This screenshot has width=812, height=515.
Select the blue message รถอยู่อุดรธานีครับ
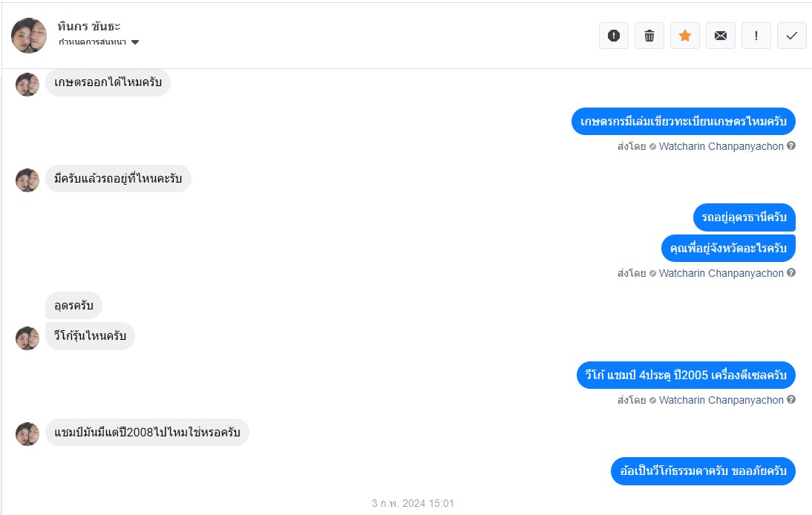[744, 217]
